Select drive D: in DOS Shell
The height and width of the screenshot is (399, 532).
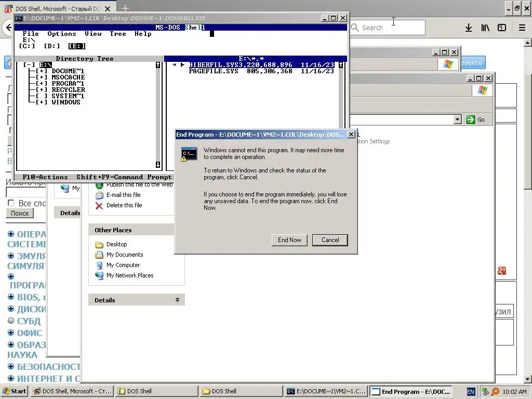(52, 46)
